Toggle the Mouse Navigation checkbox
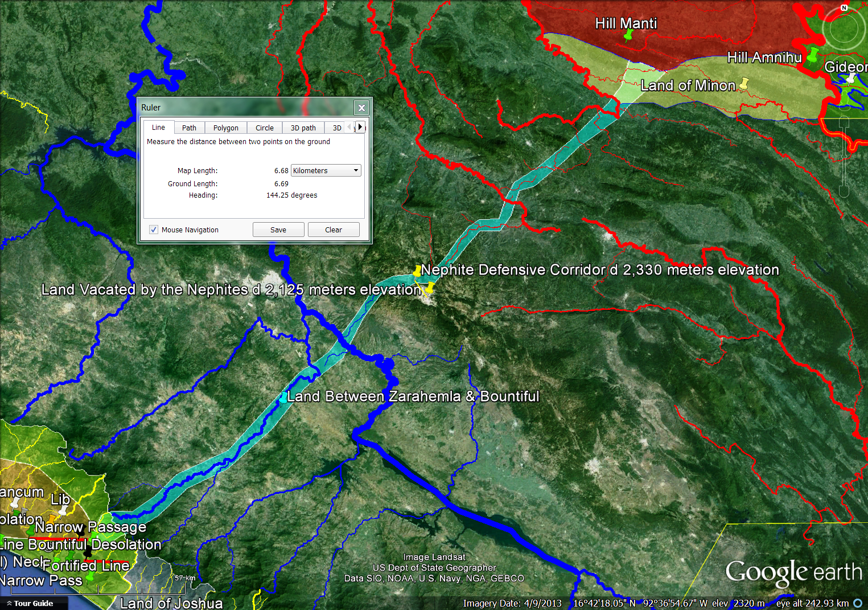 pyautogui.click(x=154, y=230)
